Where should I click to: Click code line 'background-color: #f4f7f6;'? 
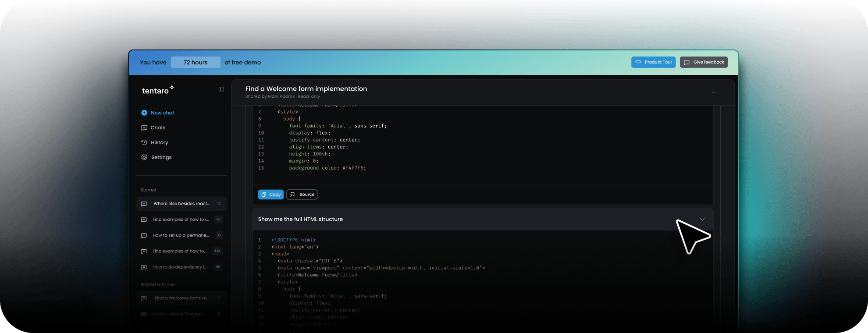[327, 168]
